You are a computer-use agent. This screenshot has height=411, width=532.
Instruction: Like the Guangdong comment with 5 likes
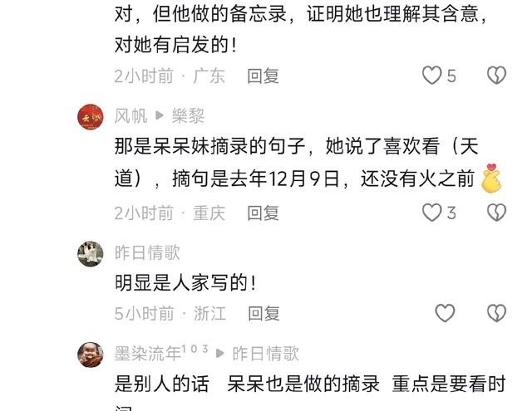pos(431,76)
